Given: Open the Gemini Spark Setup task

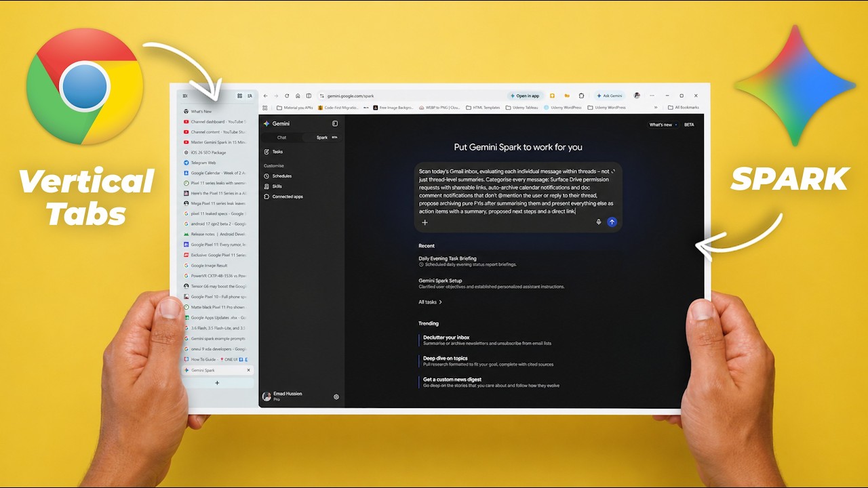Looking at the screenshot, I should 492,283.
